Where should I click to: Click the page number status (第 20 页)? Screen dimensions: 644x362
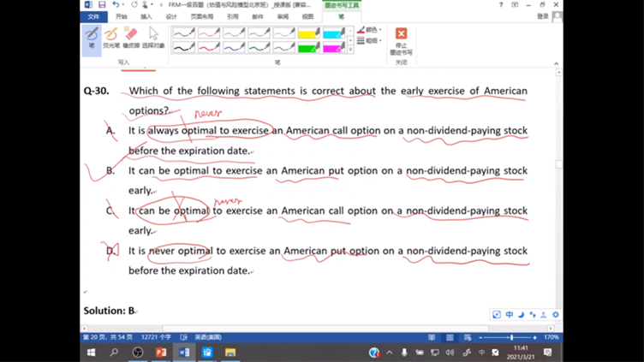tap(108, 337)
